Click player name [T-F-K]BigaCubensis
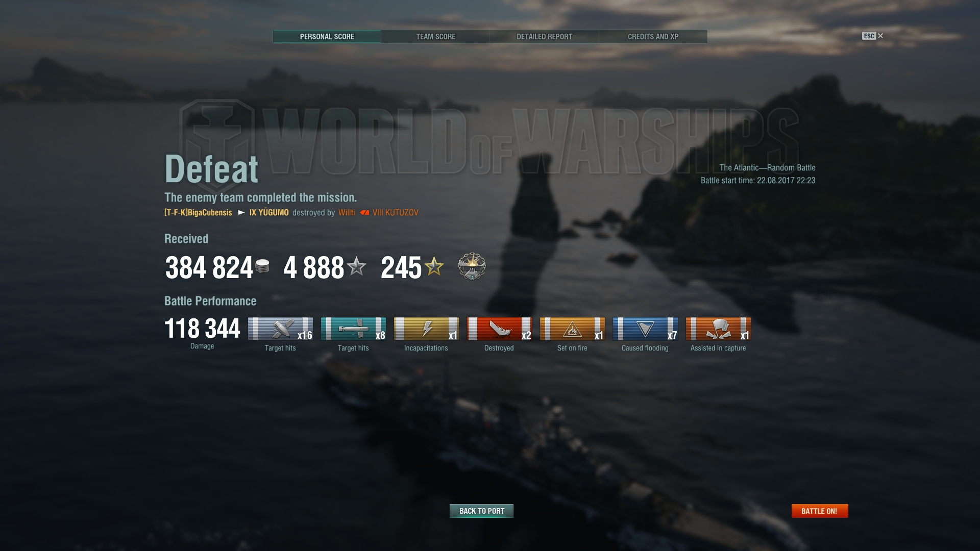The image size is (980, 551). pos(198,213)
